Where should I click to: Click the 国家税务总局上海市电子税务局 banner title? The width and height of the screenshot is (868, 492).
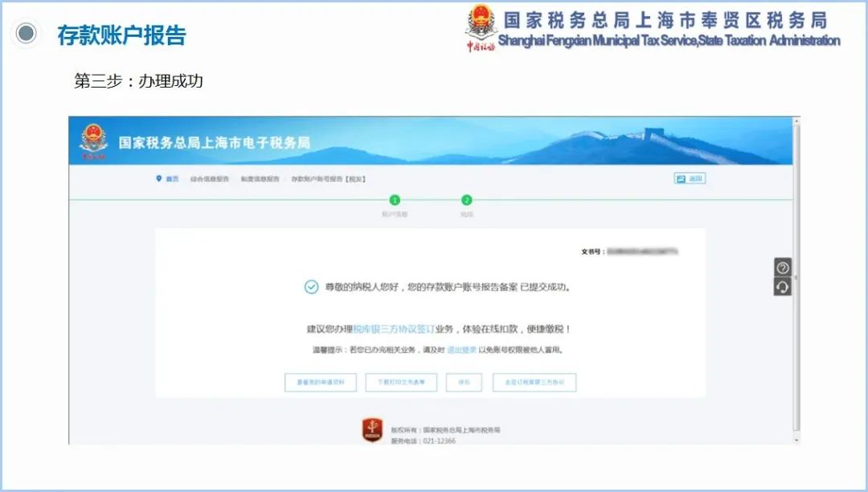tap(215, 143)
